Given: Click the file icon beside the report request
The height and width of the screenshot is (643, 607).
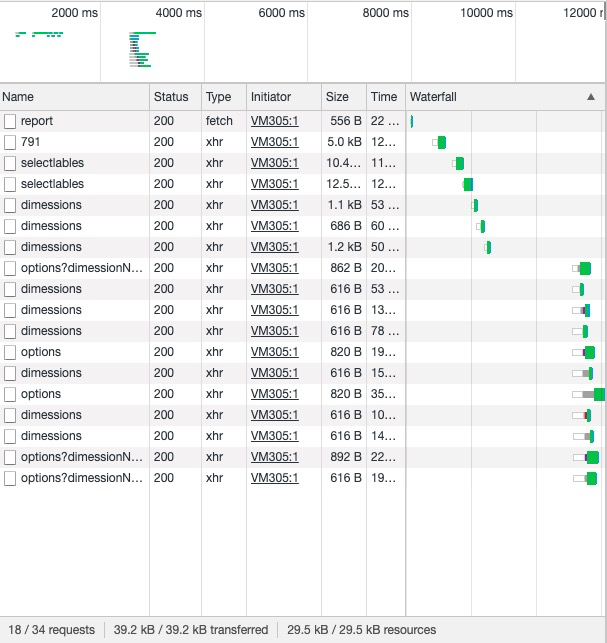Looking at the screenshot, I should 10,121.
